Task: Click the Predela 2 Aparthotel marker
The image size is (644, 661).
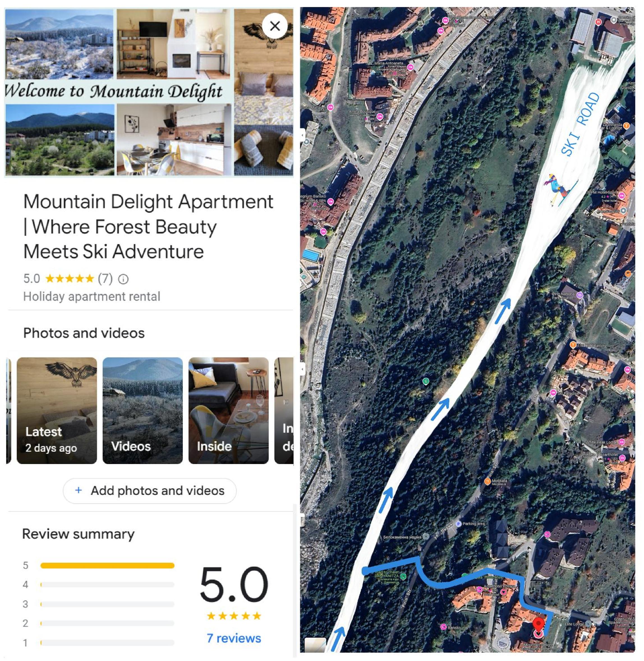Action: [622, 458]
